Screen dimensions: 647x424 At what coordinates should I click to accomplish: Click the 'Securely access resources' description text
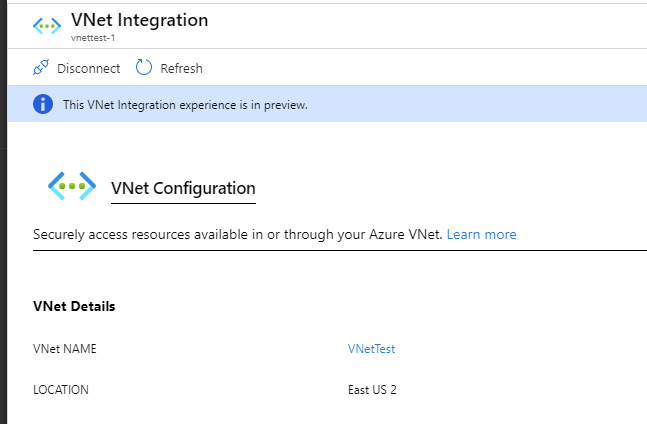[237, 235]
